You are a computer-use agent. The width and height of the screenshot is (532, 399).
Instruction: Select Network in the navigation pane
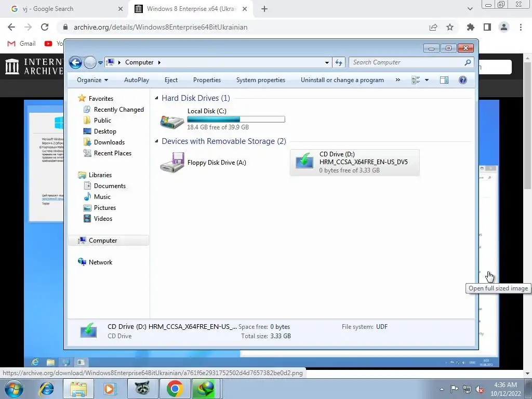pos(100,262)
